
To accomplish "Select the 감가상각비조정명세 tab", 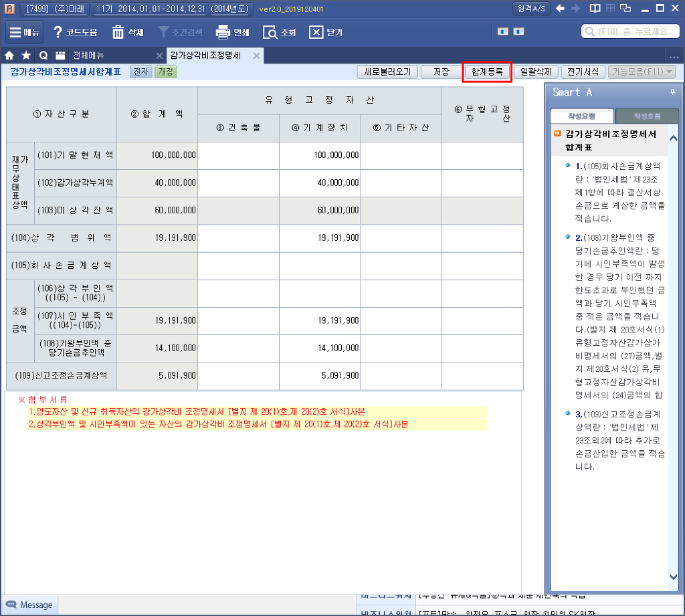I will [x=205, y=56].
